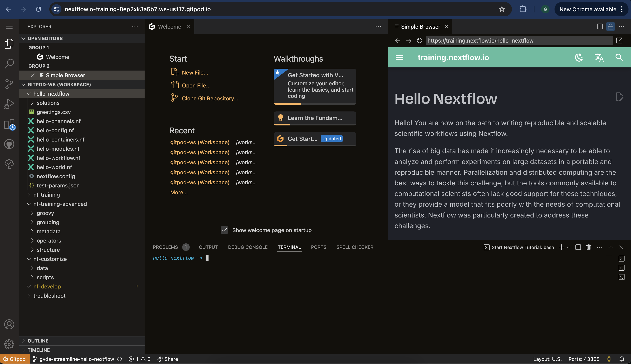Toggle editor group lock icon
631x364 pixels.
pos(611,27)
